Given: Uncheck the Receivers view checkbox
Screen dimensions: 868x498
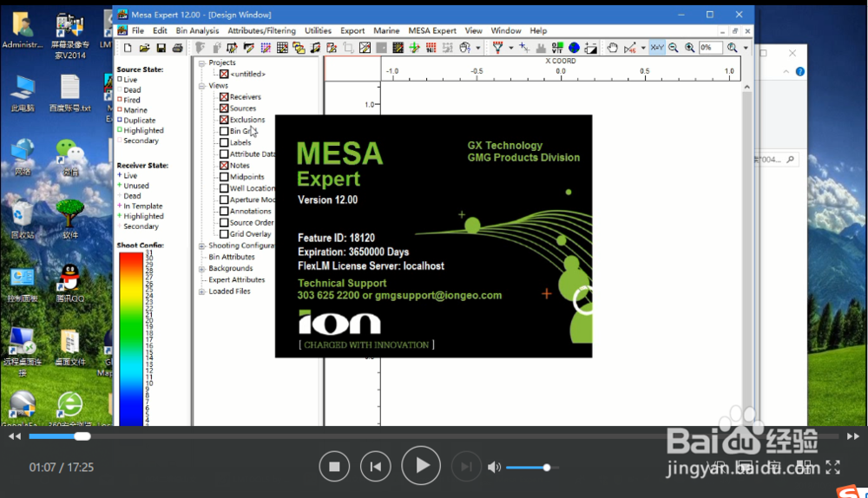Looking at the screenshot, I should [224, 97].
